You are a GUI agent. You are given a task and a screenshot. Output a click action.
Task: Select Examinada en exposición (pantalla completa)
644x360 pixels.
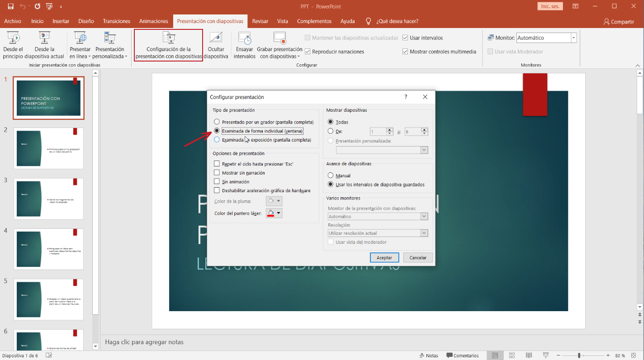(217, 140)
